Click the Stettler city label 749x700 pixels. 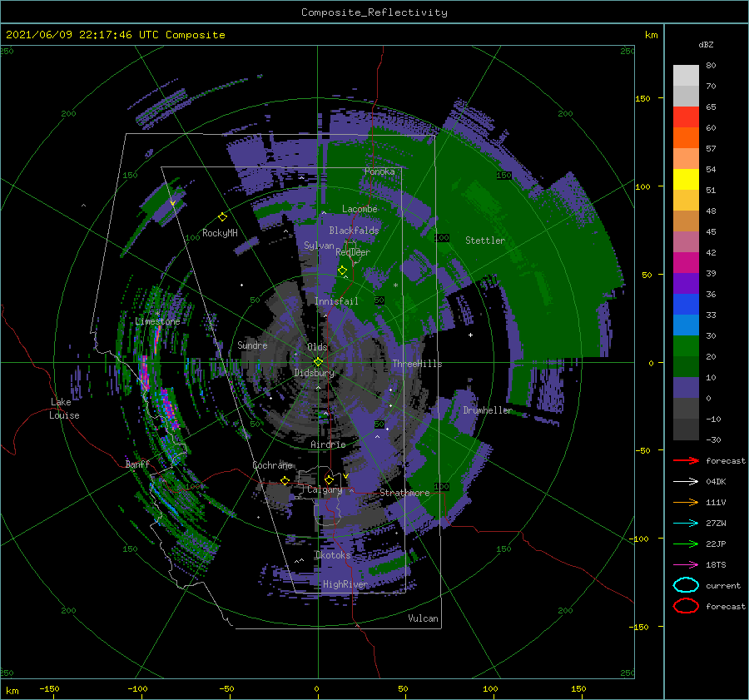coord(485,241)
